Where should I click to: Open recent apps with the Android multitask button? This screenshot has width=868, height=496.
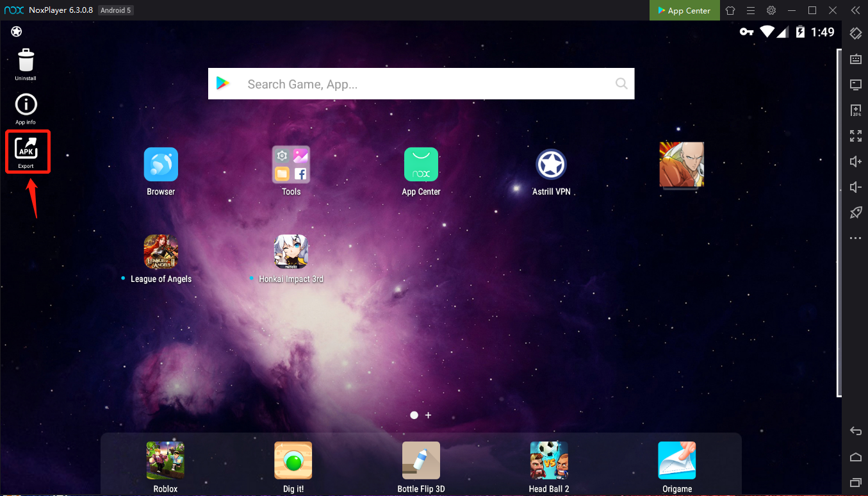(855, 482)
